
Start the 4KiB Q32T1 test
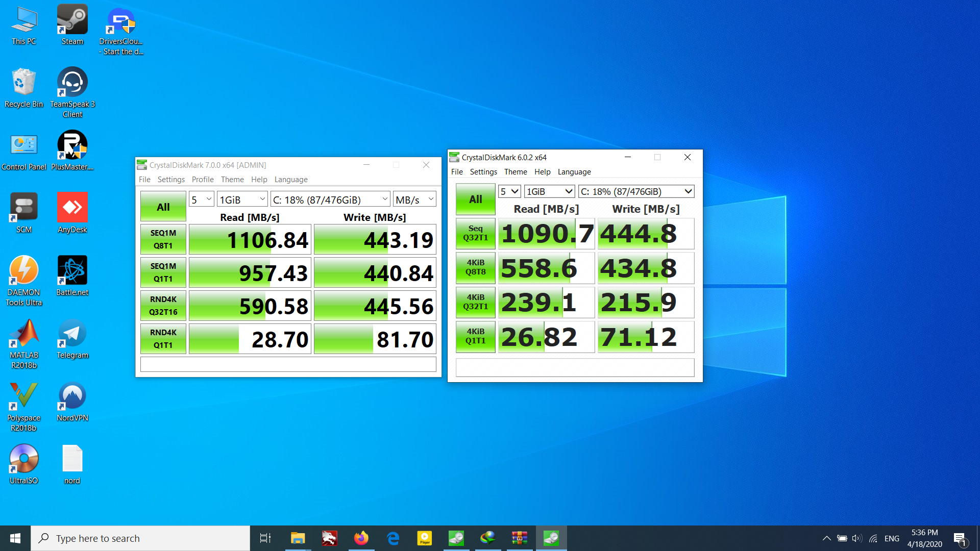476,302
